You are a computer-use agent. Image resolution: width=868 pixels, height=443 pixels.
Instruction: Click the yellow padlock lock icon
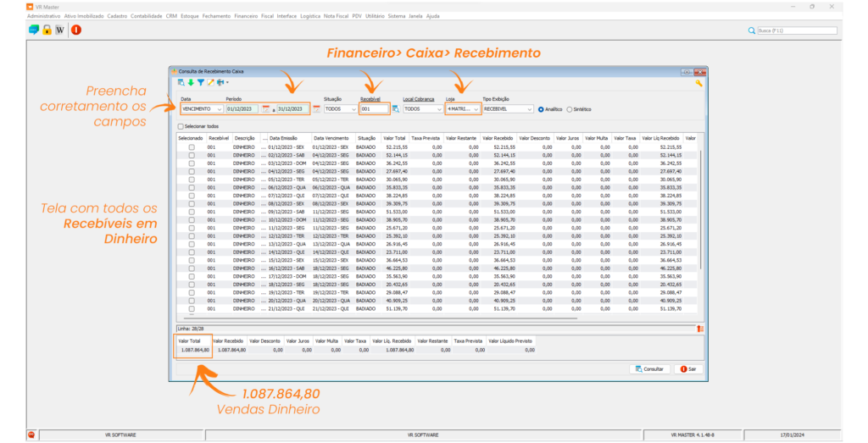[x=47, y=30]
